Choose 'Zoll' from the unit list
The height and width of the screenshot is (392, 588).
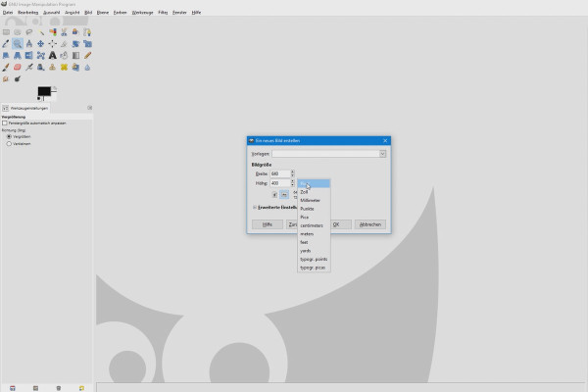314,192
